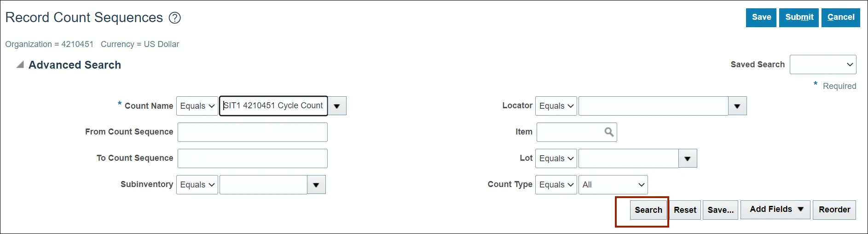Click the Search button

point(648,210)
